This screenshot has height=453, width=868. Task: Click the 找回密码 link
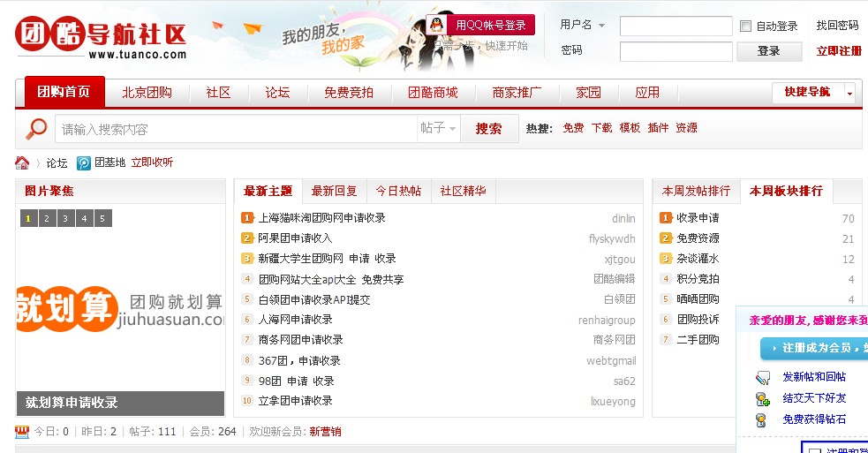tap(838, 26)
